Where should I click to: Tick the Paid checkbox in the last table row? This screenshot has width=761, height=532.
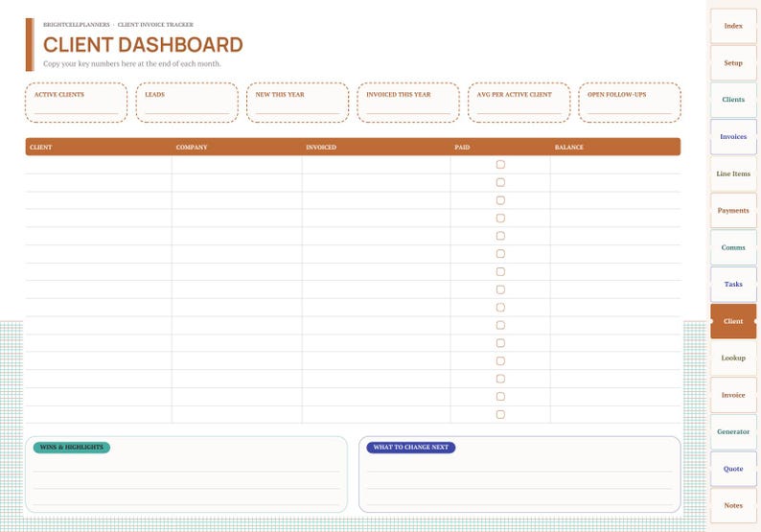500,414
